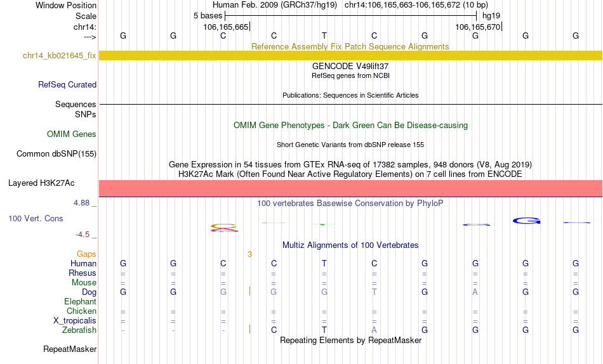
Task: Open Common dbSNP(155) track label
Action: (x=56, y=153)
